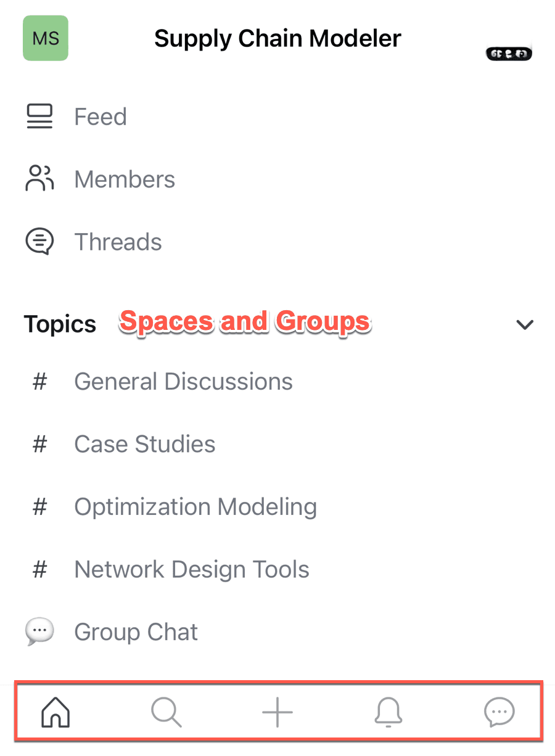Image resolution: width=555 pixels, height=756 pixels.
Task: Select Optimization Modeling topic
Action: [x=195, y=507]
